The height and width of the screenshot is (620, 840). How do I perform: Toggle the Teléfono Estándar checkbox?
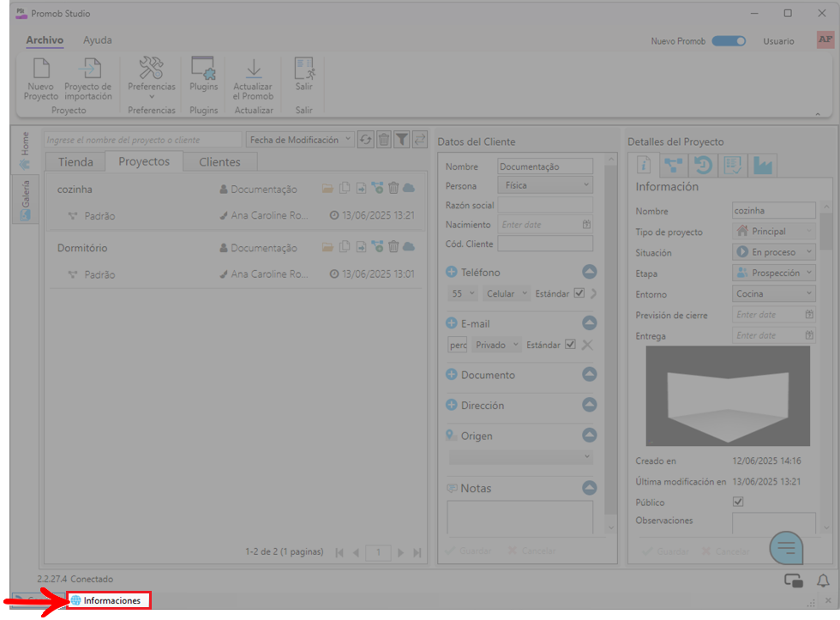(579, 293)
